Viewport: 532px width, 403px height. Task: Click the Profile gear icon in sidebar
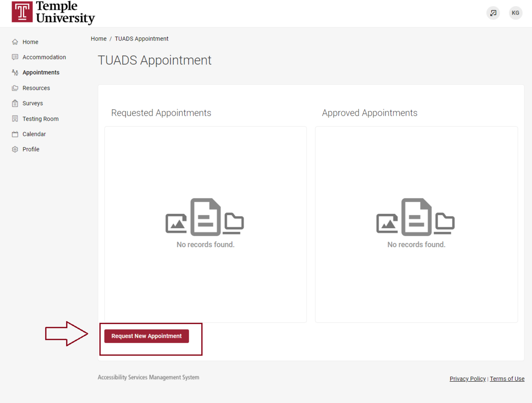pyautogui.click(x=15, y=150)
